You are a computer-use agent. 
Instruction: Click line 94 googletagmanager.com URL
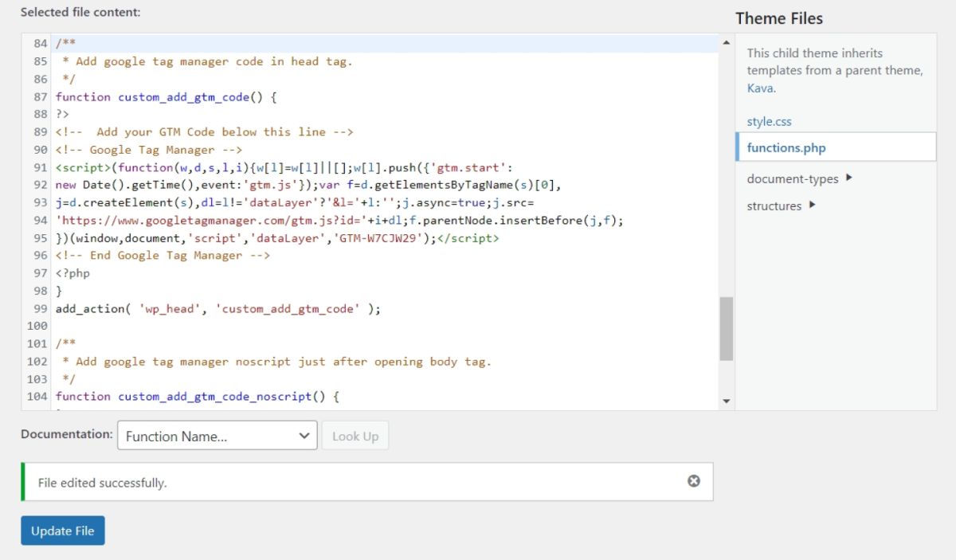click(x=339, y=220)
